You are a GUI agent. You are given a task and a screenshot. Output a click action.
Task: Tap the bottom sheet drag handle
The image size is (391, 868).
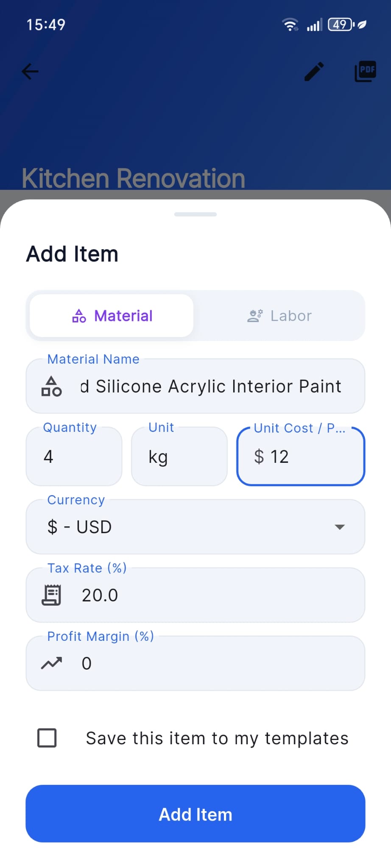click(x=195, y=214)
